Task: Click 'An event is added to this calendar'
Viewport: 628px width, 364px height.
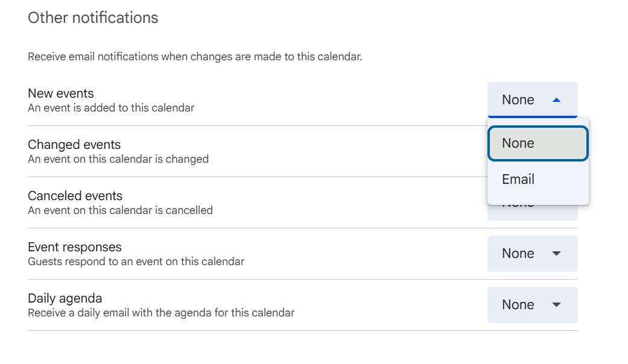Action: (111, 108)
